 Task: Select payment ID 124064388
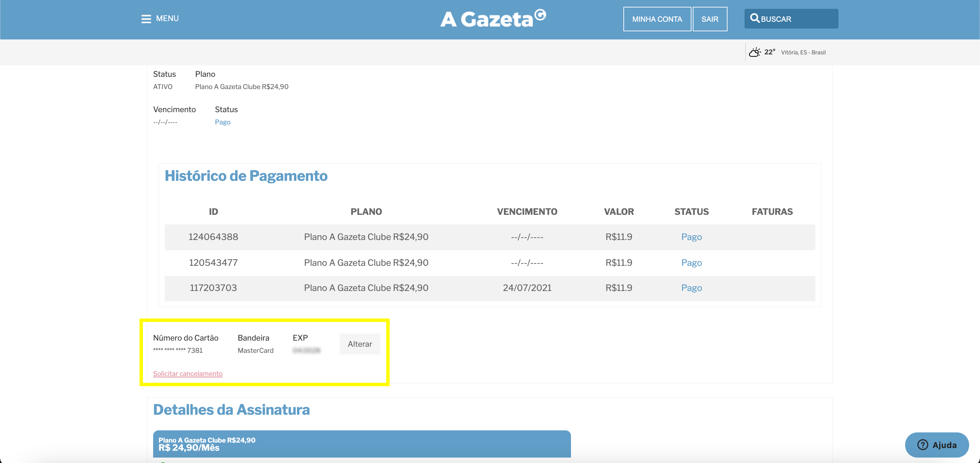(x=213, y=237)
